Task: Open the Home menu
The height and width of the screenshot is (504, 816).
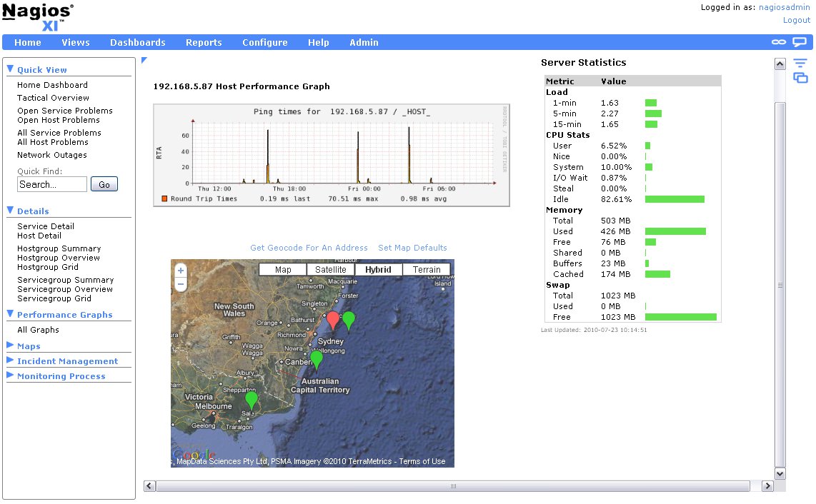Action: (28, 43)
